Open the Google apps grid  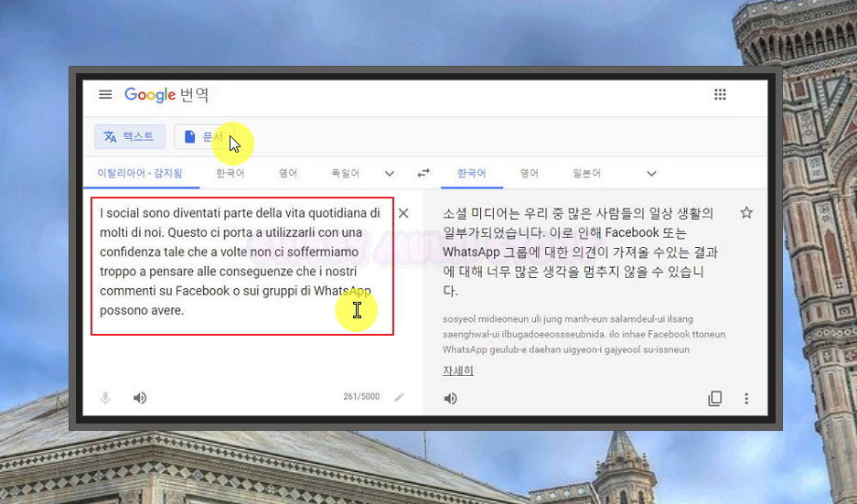pyautogui.click(x=720, y=94)
